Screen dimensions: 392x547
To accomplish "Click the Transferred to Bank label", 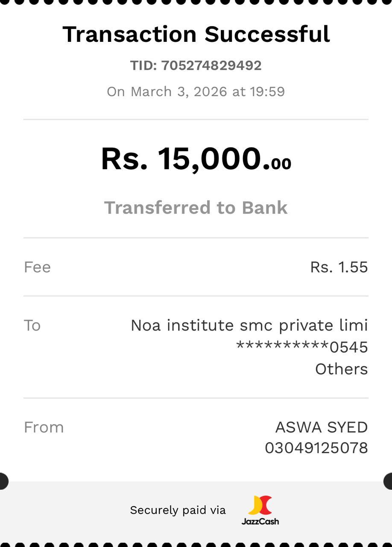I will (196, 208).
